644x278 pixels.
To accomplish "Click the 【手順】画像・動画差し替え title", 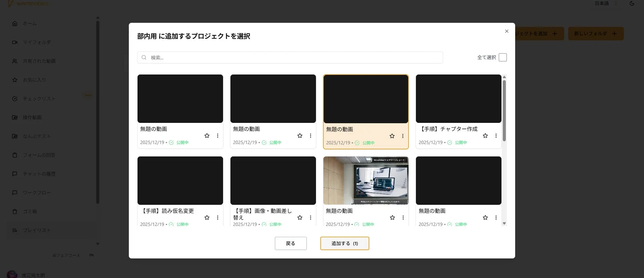I will click(262, 214).
